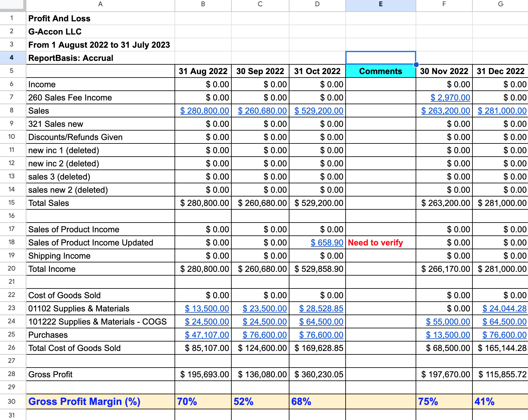Select the "Profit And Loss" title cell
Viewport: 528px width, 420px height.
(100, 19)
